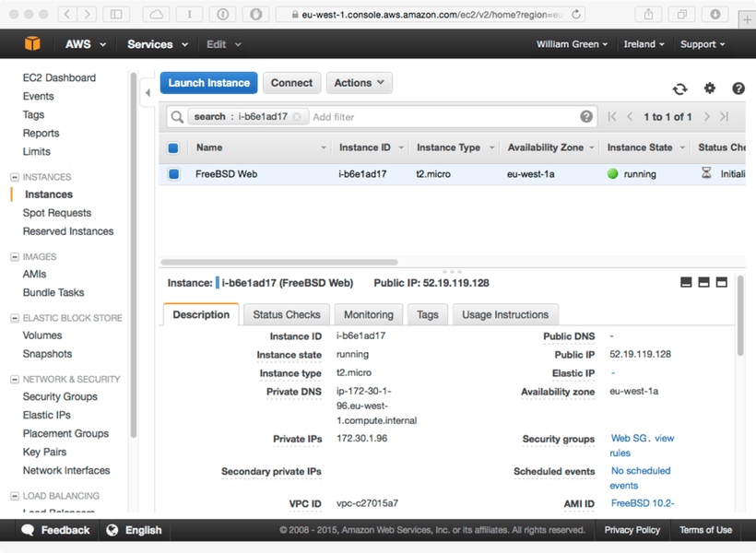The height and width of the screenshot is (553, 756).
Task: Collapse the LOAD BALANCING section
Action: [x=15, y=496]
